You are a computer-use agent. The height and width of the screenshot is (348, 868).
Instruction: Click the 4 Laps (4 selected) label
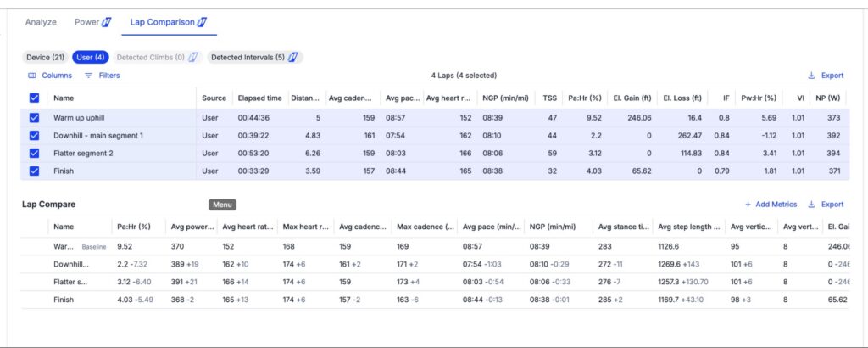[464, 76]
